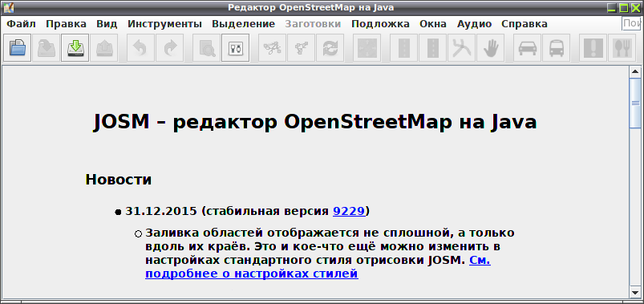Click the Redo arrow icon
Screen dimensions: 644x304
(170, 47)
